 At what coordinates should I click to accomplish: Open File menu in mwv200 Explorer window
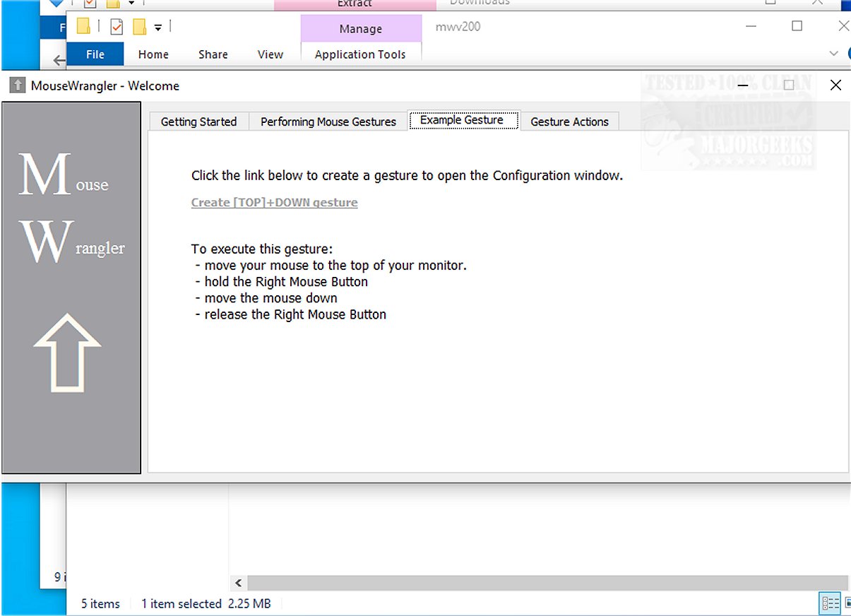click(x=95, y=54)
